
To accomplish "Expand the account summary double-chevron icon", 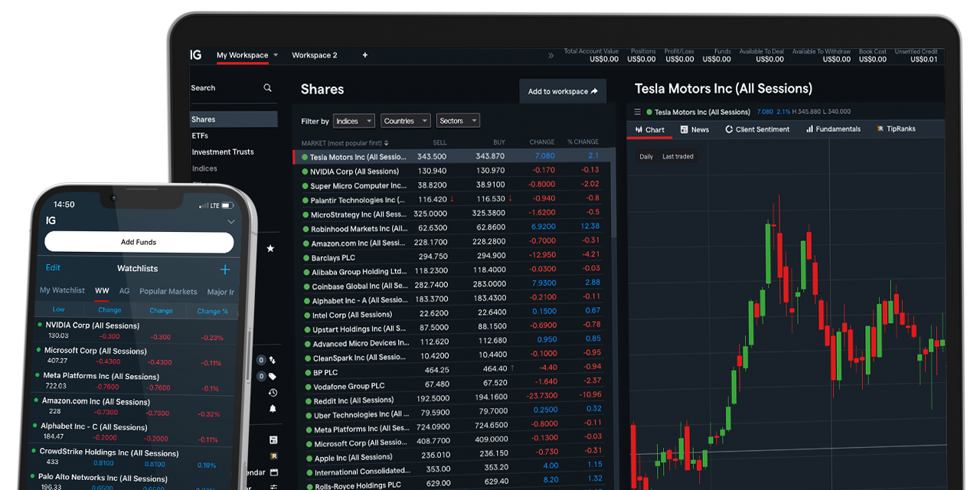I will pyautogui.click(x=550, y=55).
